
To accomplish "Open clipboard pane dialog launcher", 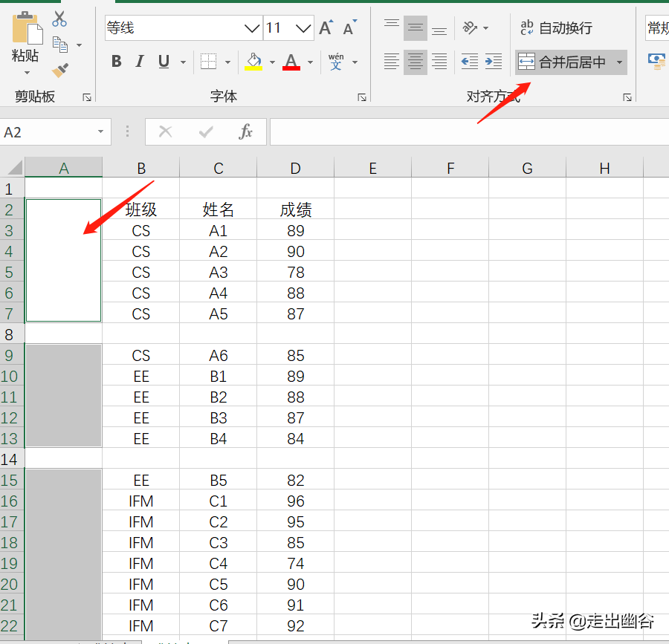I will pos(87,97).
